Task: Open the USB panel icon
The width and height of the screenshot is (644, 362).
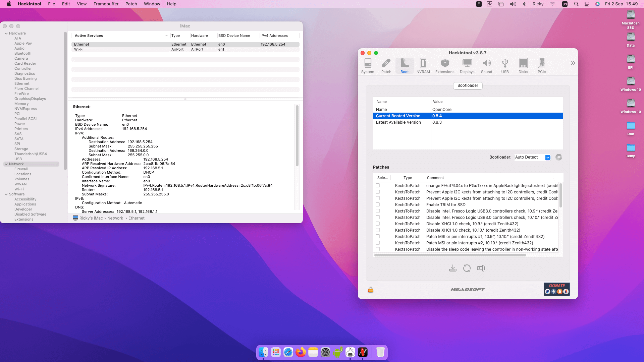Action: pyautogui.click(x=505, y=65)
